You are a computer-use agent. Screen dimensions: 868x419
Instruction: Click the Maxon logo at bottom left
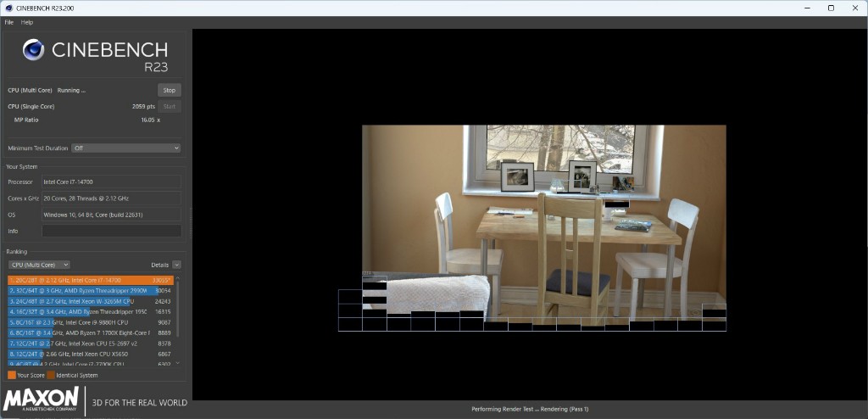click(x=42, y=399)
